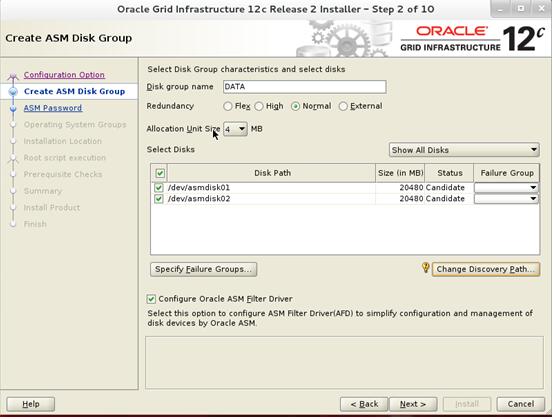Image resolution: width=553 pixels, height=419 pixels.
Task: Go to ASM Password step
Action: tap(53, 108)
